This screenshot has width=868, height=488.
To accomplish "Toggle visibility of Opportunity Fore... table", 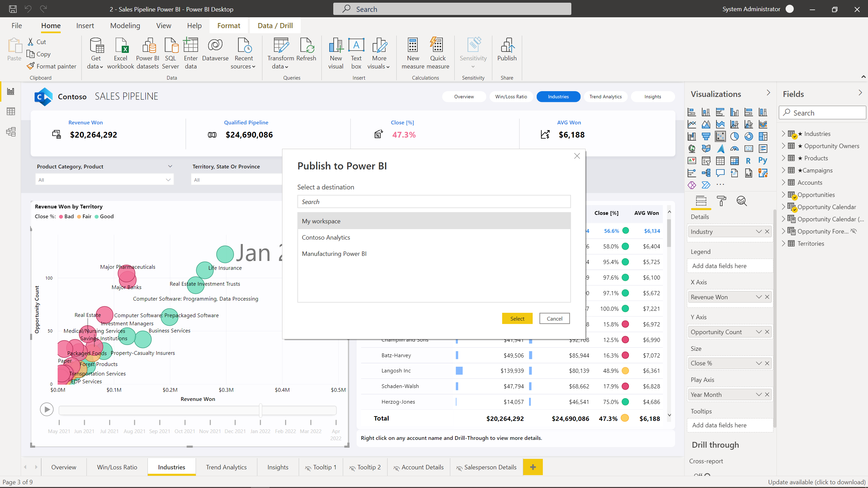I will 854,231.
